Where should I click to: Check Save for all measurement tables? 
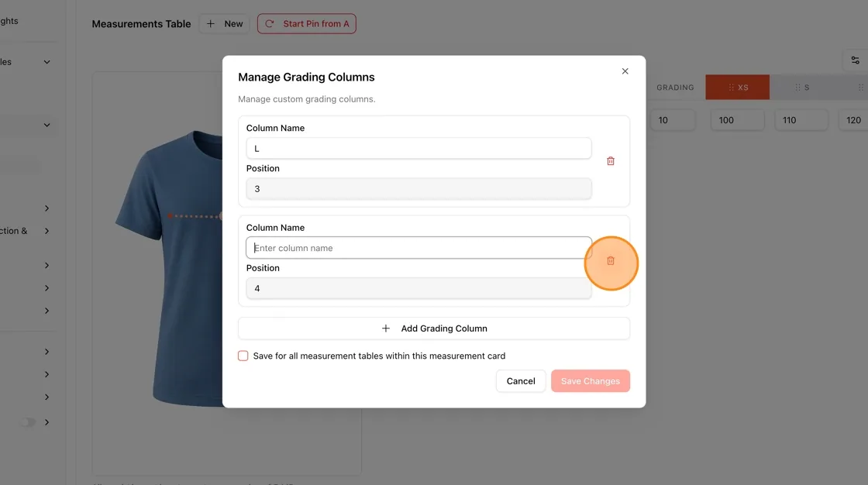tap(243, 356)
